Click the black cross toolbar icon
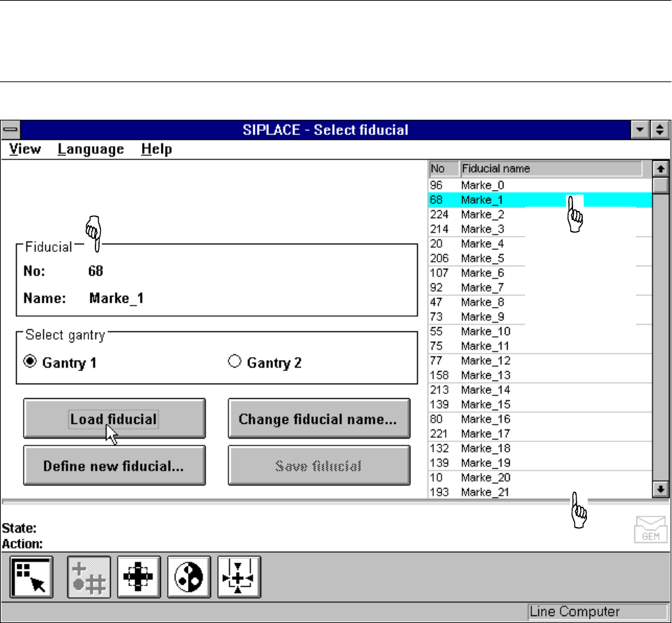672x623 pixels. coord(139,577)
